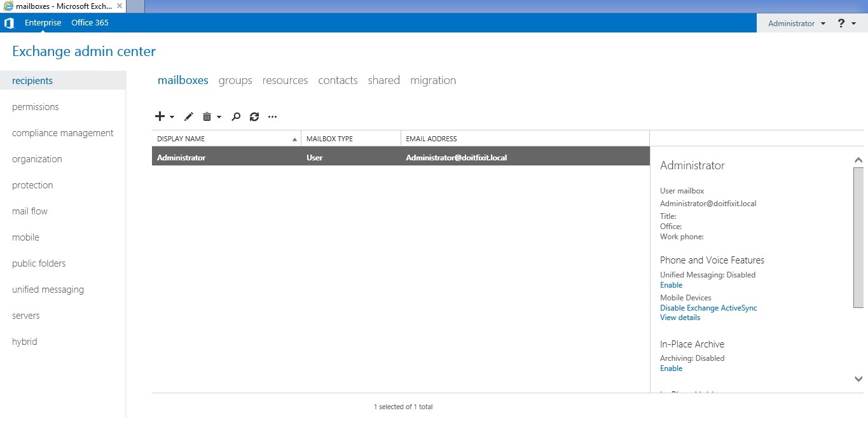Screen dimensions: 868x427
Task: Open the Administrator account dropdown
Action: (x=794, y=23)
